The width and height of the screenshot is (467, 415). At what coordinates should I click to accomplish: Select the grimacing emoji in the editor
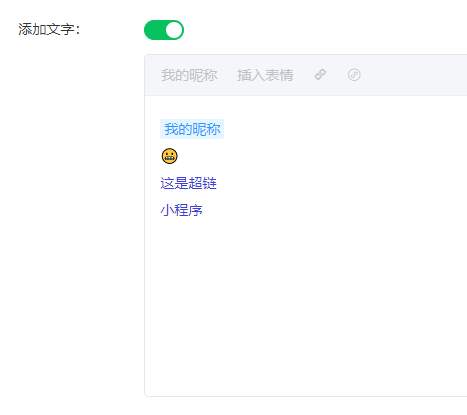pyautogui.click(x=169, y=156)
